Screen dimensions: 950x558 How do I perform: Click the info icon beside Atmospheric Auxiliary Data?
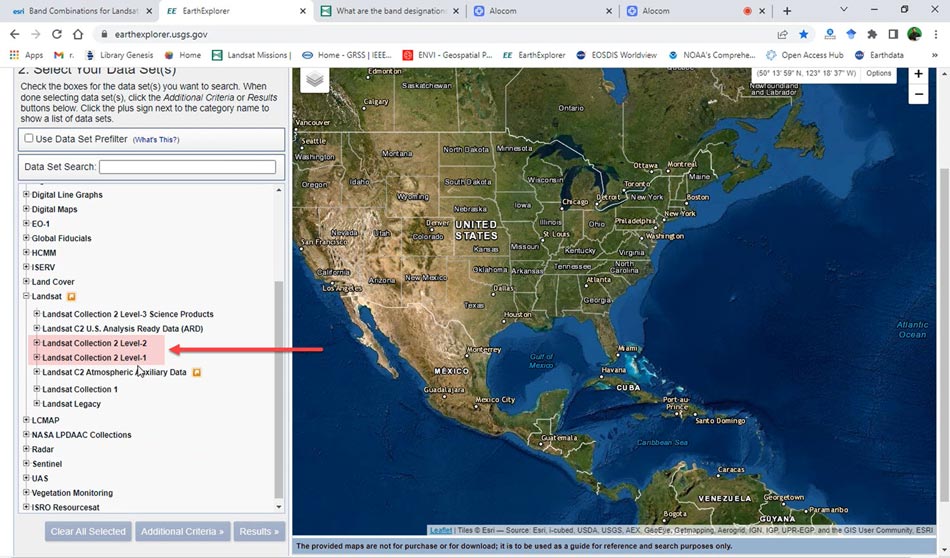pos(196,372)
